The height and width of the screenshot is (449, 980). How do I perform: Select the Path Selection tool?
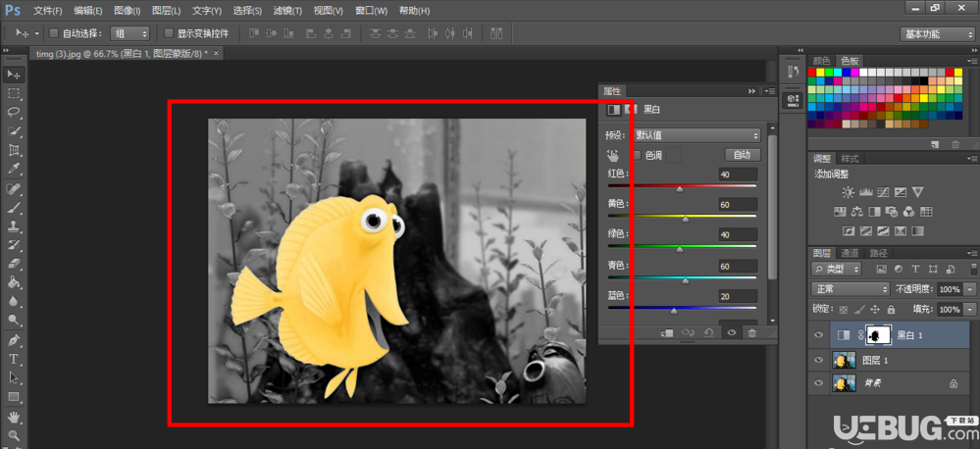click(13, 377)
